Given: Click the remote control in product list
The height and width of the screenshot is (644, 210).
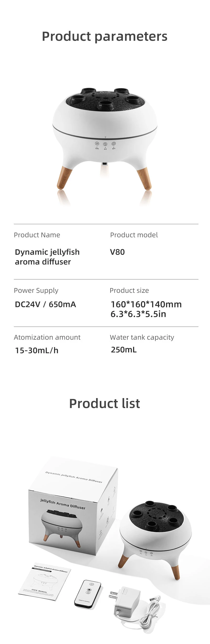Looking at the screenshot, I should pos(87,593).
